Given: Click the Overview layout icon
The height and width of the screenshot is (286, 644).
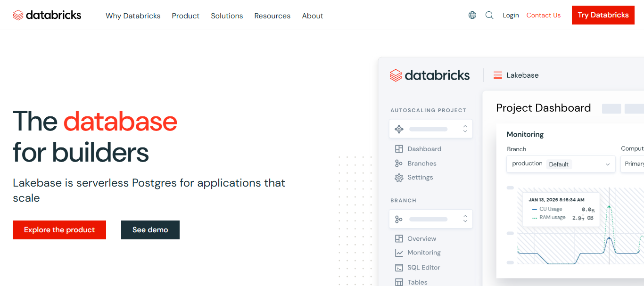Looking at the screenshot, I should click(x=399, y=239).
